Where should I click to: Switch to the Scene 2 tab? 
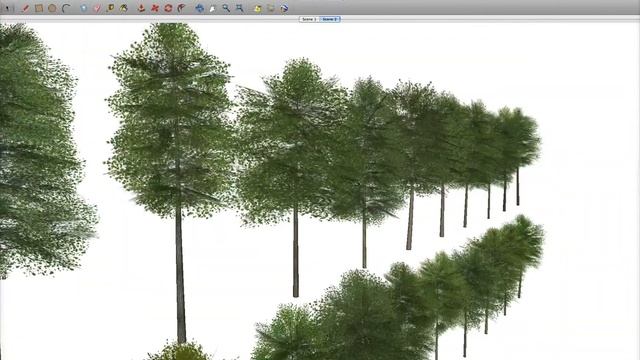(329, 19)
